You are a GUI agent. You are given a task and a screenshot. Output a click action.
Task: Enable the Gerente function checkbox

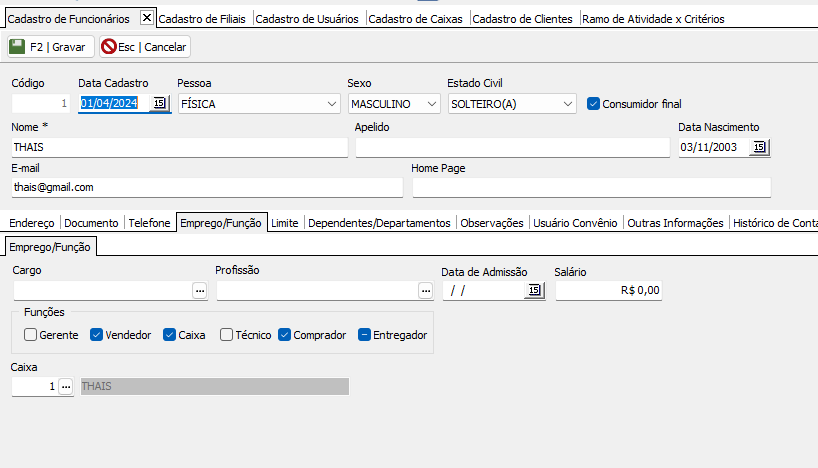coord(31,335)
